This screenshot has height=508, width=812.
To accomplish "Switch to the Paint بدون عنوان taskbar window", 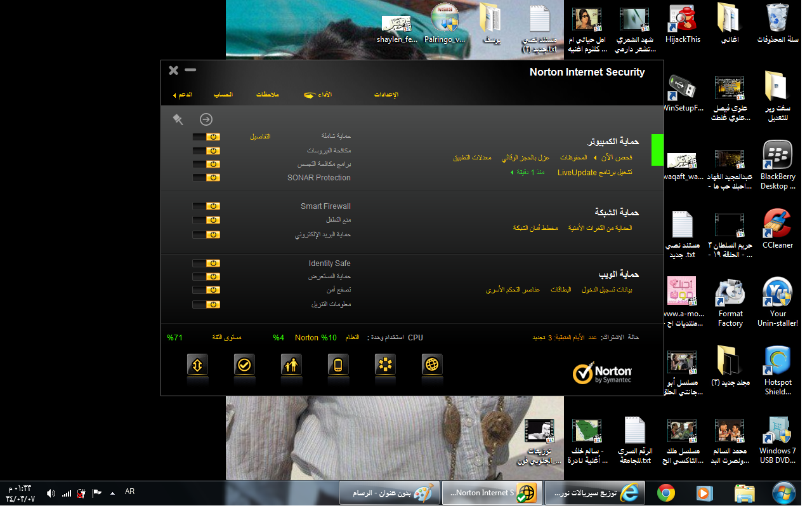I will pos(389,493).
